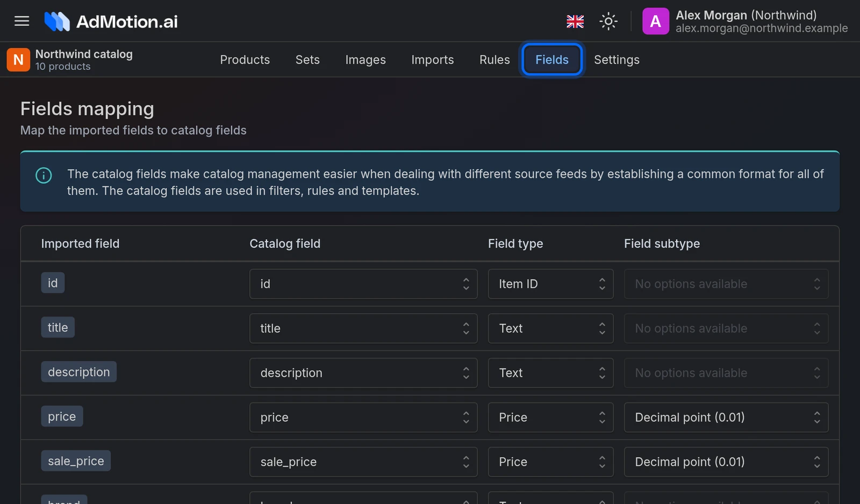
Task: Open Price field type dropdown in sale_price row
Action: (x=550, y=462)
